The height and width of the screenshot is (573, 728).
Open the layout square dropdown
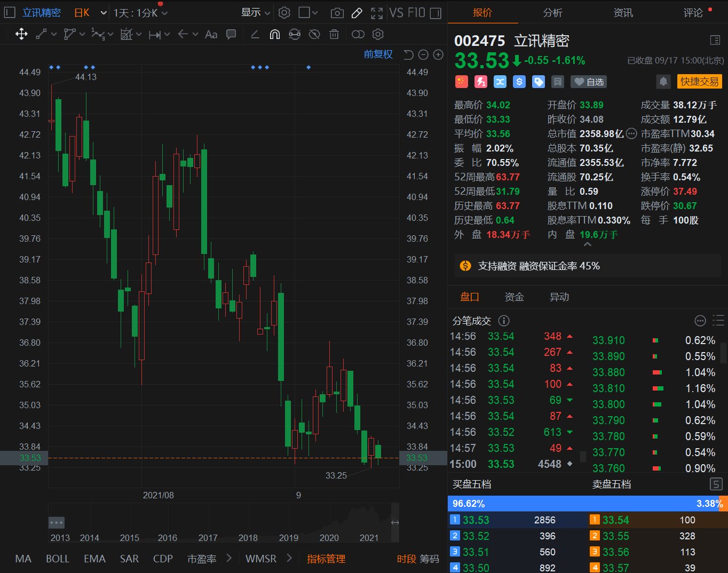308,12
